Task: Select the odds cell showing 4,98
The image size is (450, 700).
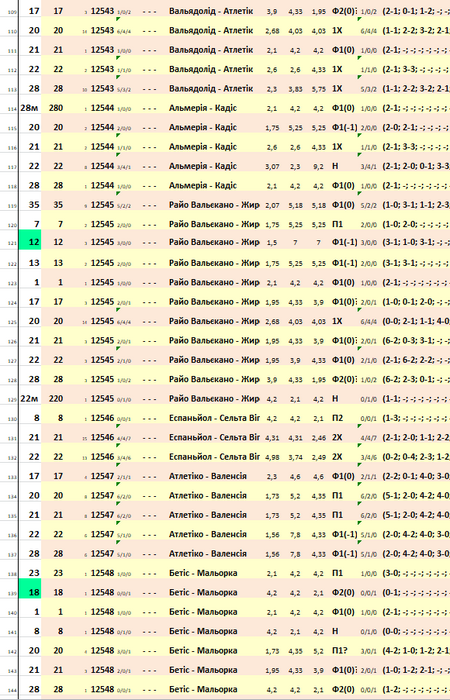Action: pyautogui.click(x=272, y=457)
